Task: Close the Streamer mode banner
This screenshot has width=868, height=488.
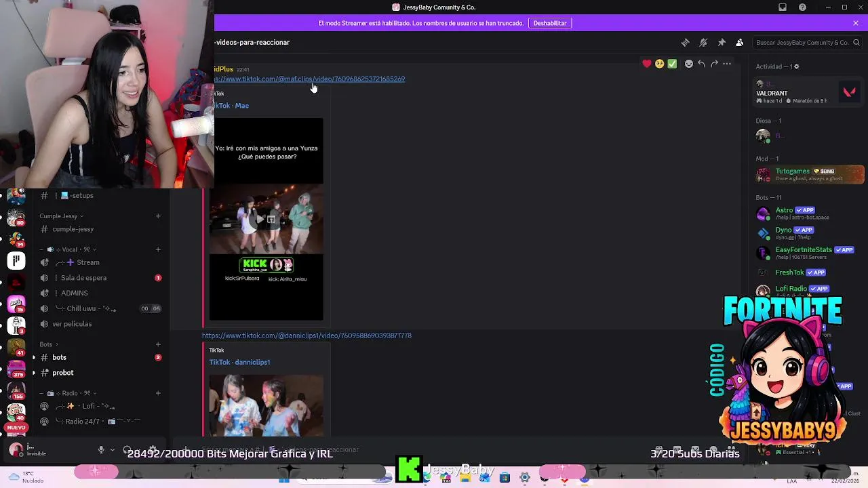Action: point(856,23)
